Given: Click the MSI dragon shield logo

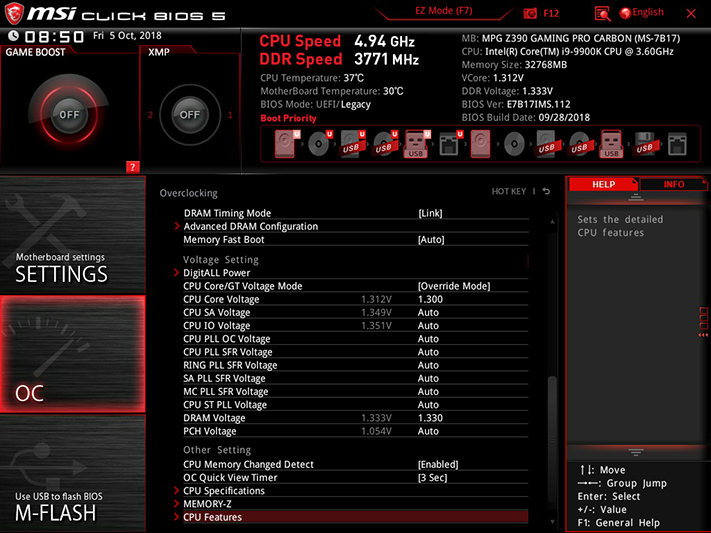Looking at the screenshot, I should 14,14.
